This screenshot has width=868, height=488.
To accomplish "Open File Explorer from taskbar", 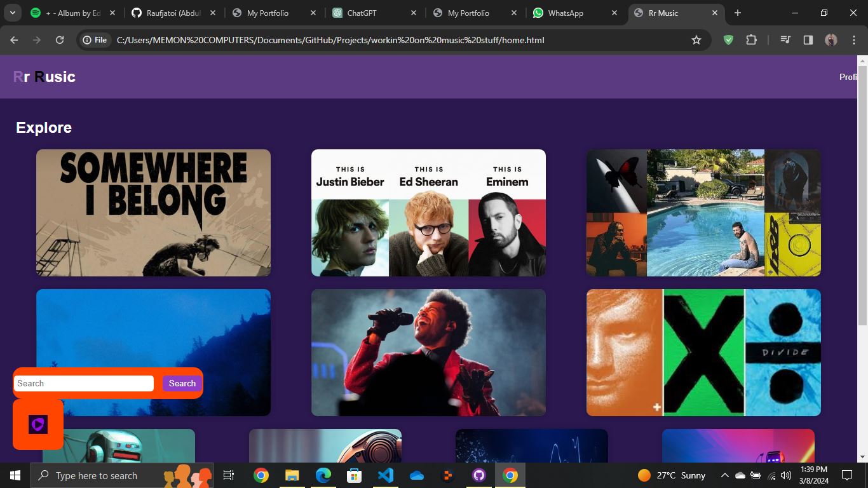I will click(x=292, y=475).
